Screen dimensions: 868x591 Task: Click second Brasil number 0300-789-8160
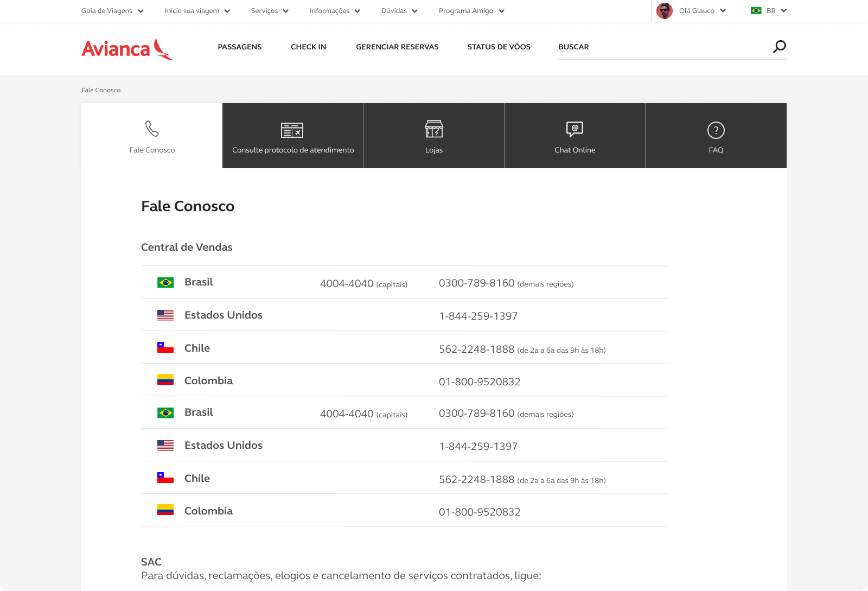pos(476,413)
